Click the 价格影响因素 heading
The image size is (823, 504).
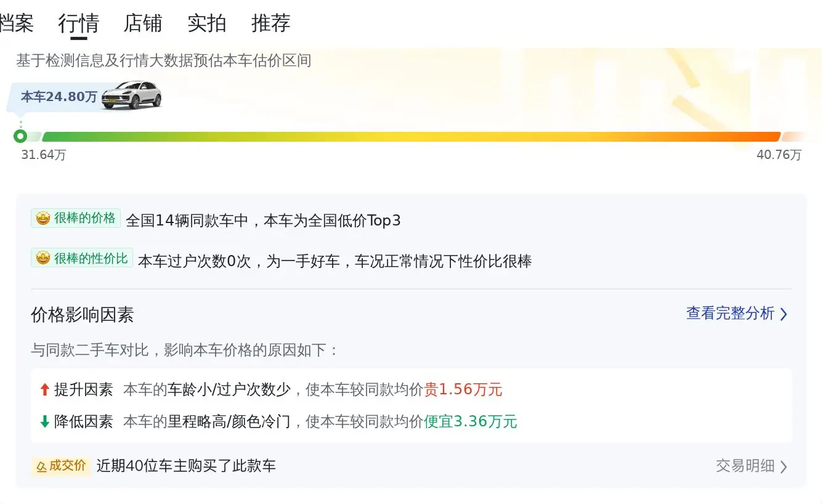83,315
